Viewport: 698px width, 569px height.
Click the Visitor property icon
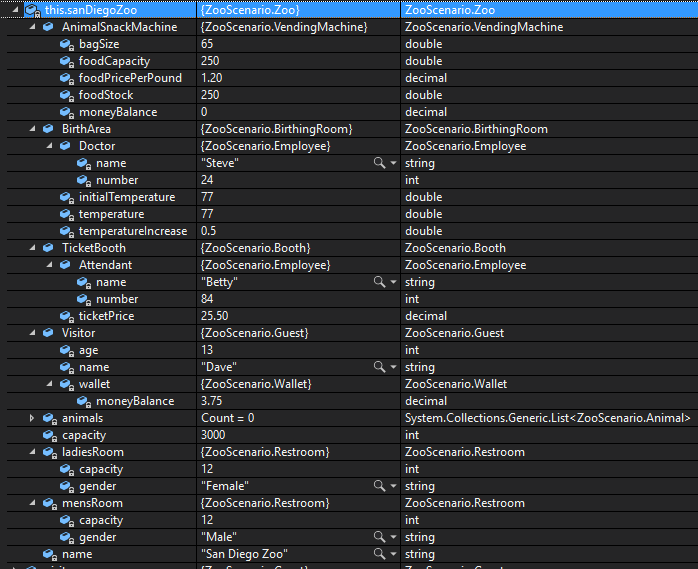coord(48,333)
